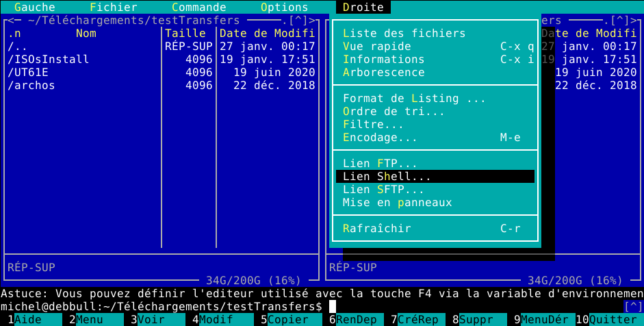Click the command-line history caret button

point(633,307)
